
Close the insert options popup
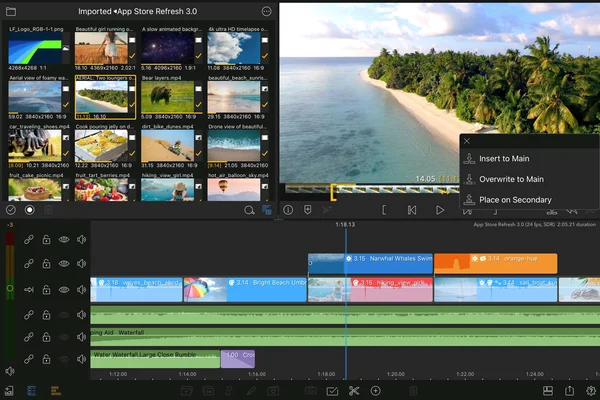click(467, 141)
